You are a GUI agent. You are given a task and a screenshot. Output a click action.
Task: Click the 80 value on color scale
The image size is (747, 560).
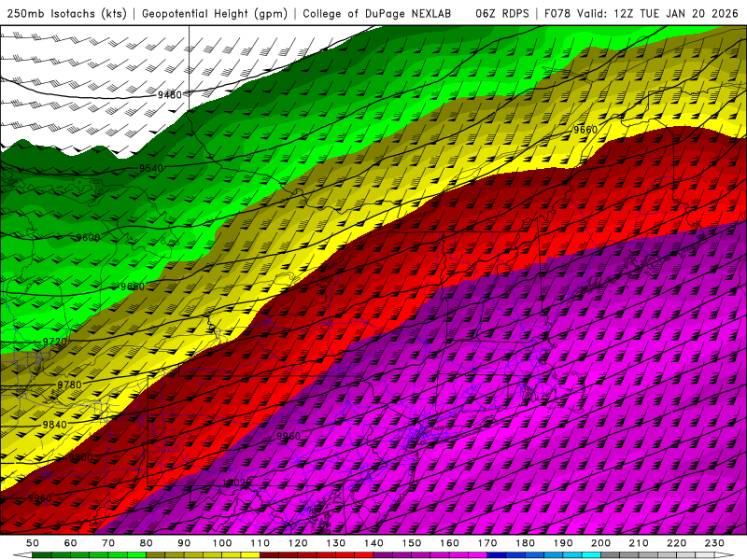coord(147,543)
